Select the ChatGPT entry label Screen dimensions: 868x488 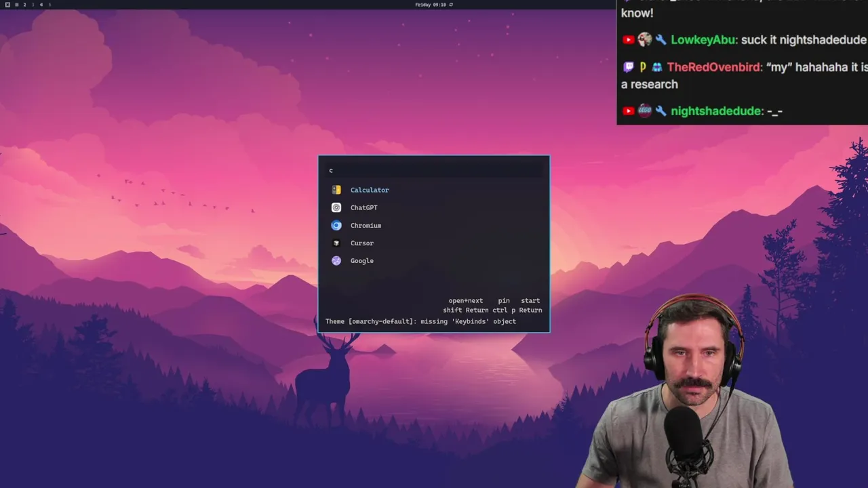[x=363, y=207]
